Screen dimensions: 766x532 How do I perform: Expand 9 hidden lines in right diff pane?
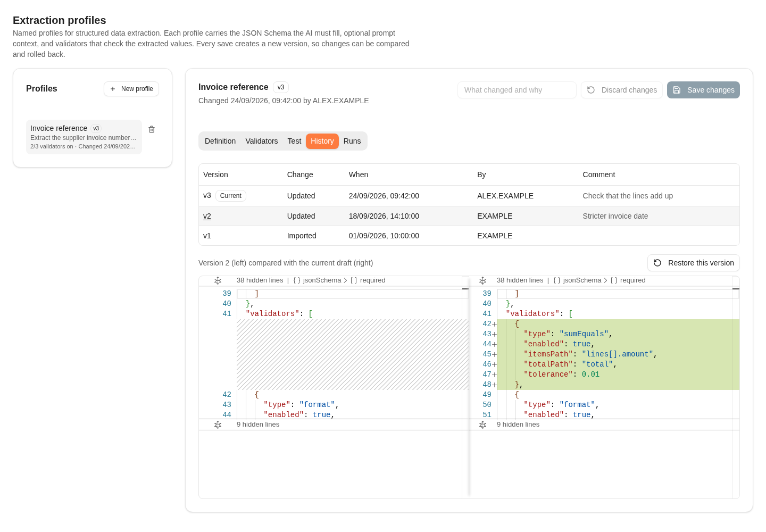482,425
